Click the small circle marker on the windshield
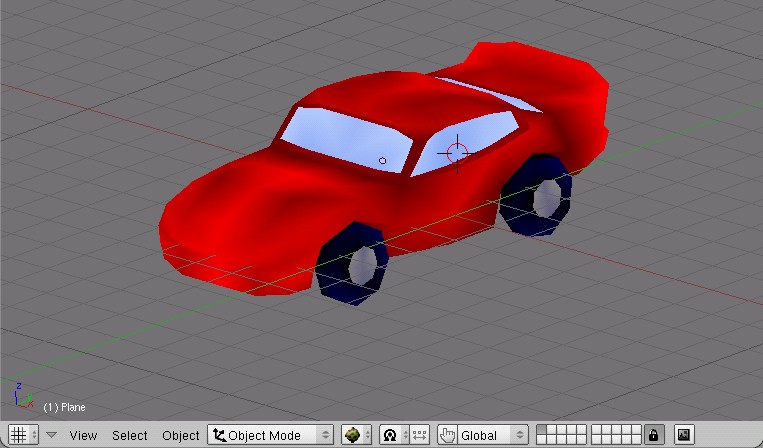The height and width of the screenshot is (448, 763). (382, 161)
